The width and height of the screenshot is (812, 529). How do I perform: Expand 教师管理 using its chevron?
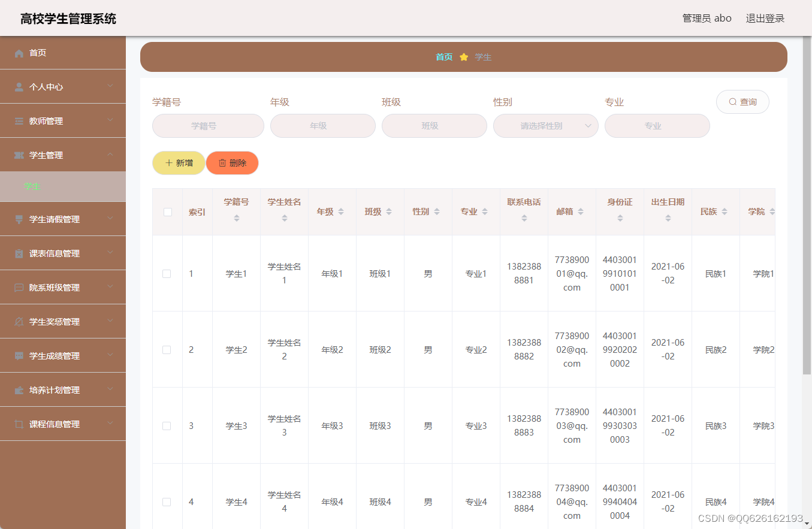pos(110,120)
